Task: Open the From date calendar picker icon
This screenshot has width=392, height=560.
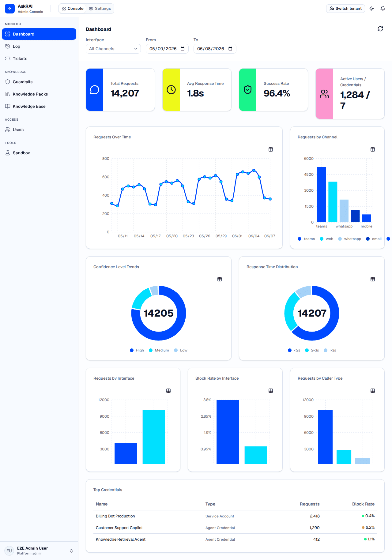Action: click(x=183, y=49)
